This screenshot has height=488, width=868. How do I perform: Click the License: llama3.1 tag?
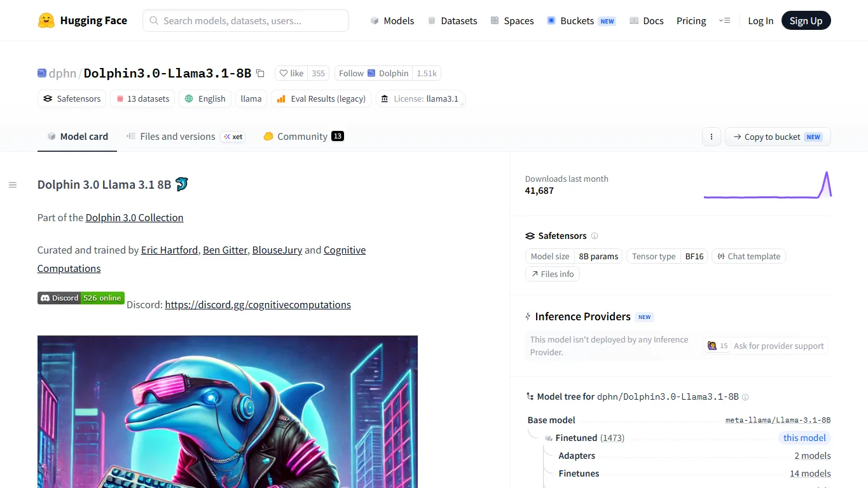point(420,98)
